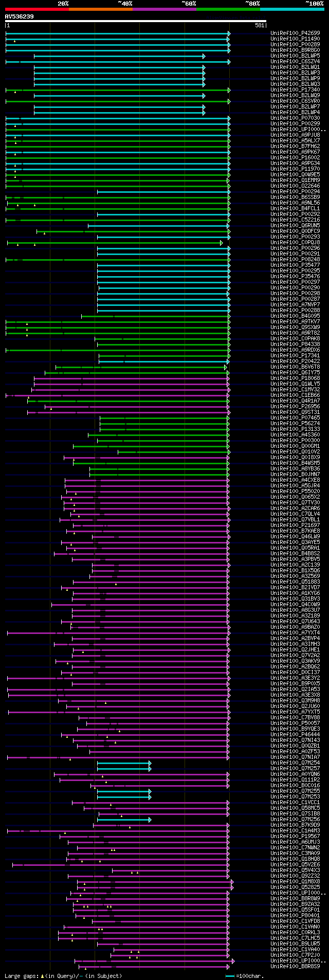Click the UniRef100_B4WSM5 label
Viewport: 329px width, 980px height.
pos(295,463)
